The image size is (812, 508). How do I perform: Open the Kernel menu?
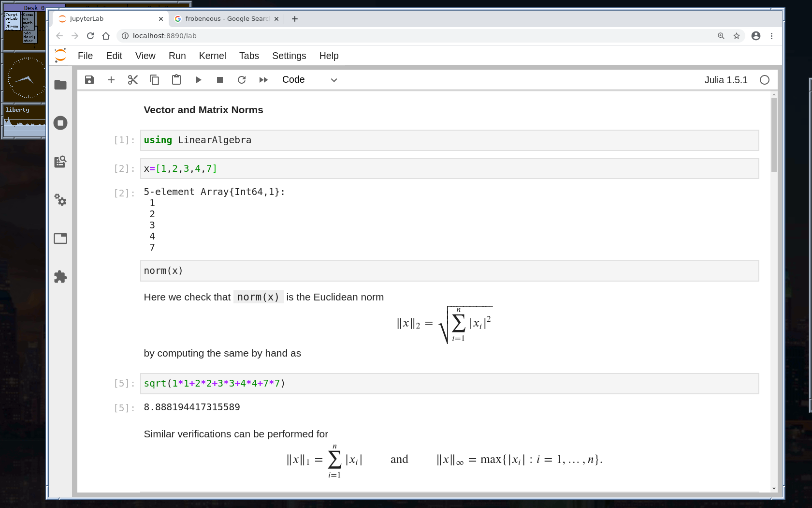pos(212,56)
